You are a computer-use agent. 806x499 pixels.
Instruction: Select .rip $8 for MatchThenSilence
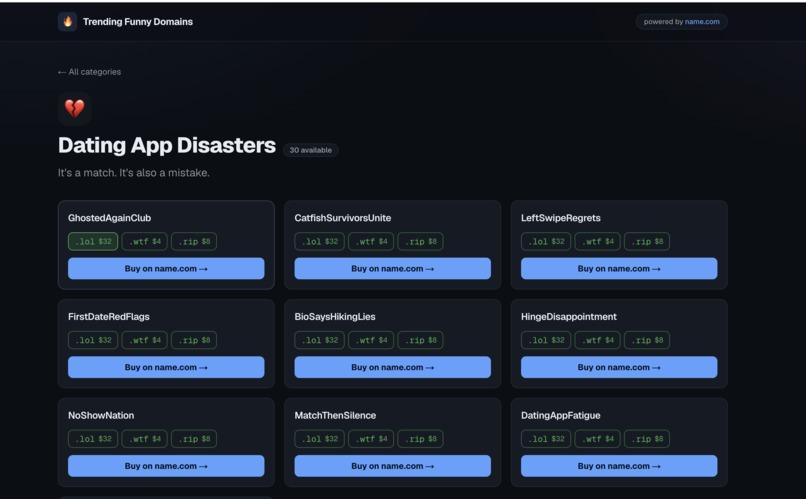coord(420,439)
